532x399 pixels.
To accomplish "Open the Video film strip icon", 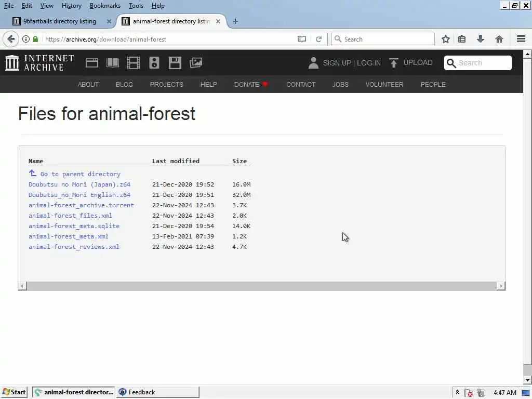I will 134,63.
